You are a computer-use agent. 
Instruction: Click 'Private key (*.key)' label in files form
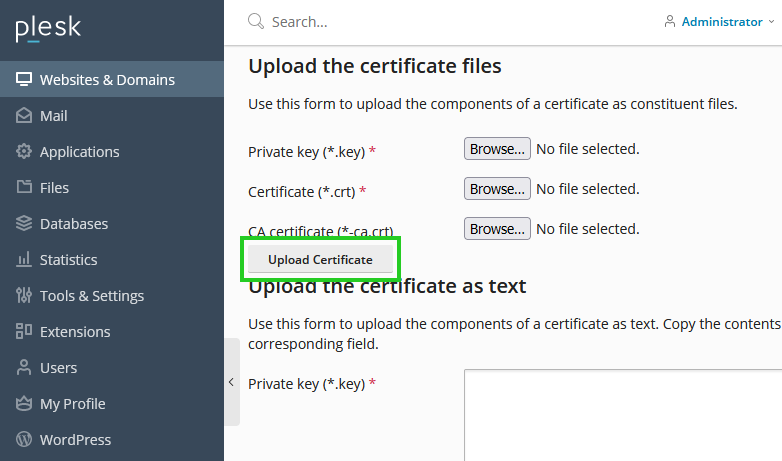(307, 152)
